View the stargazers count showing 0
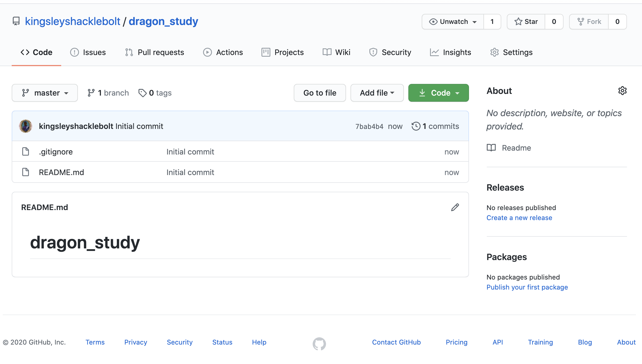 (554, 22)
